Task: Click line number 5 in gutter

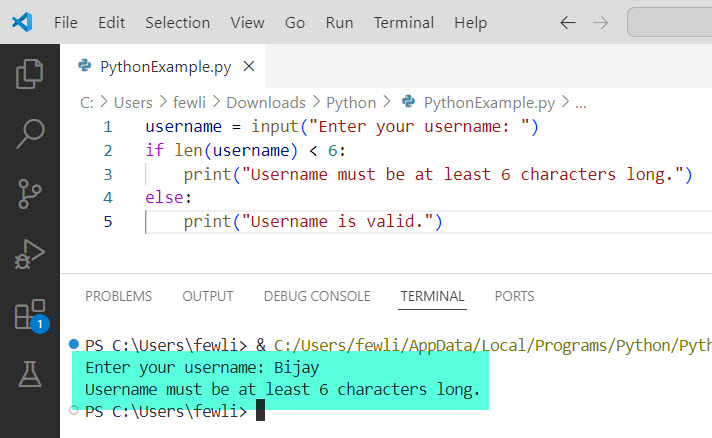Action: [108, 221]
